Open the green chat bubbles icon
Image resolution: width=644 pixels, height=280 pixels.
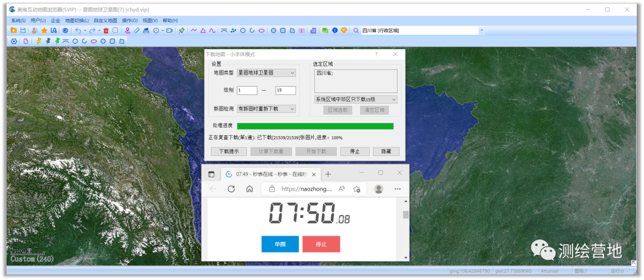[x=326, y=30]
